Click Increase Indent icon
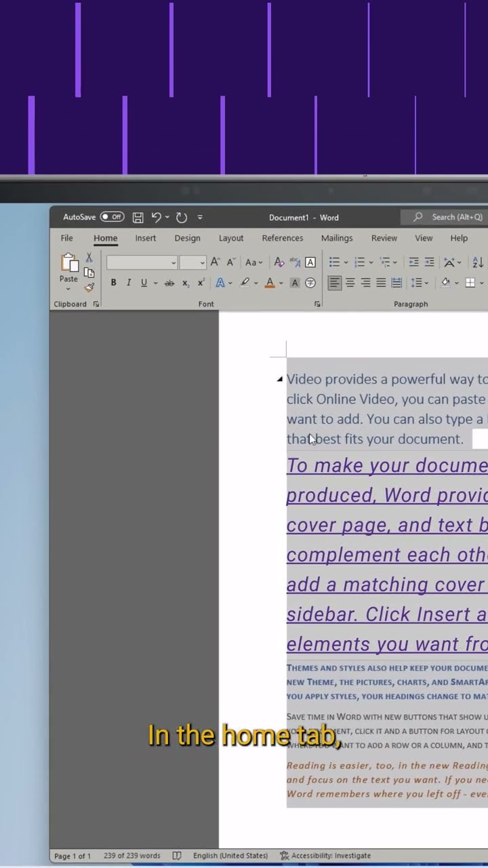 429,262
